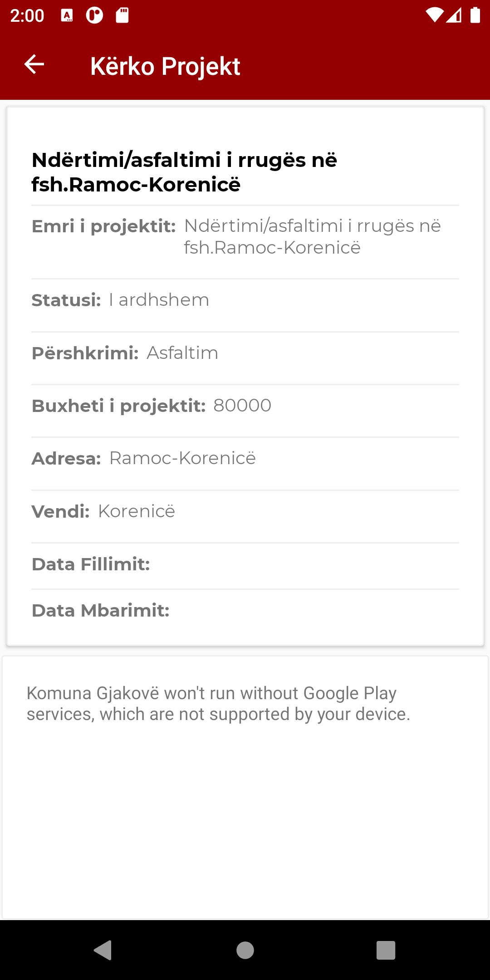Tap the Android home circle button
This screenshot has width=490, height=980.
245,950
